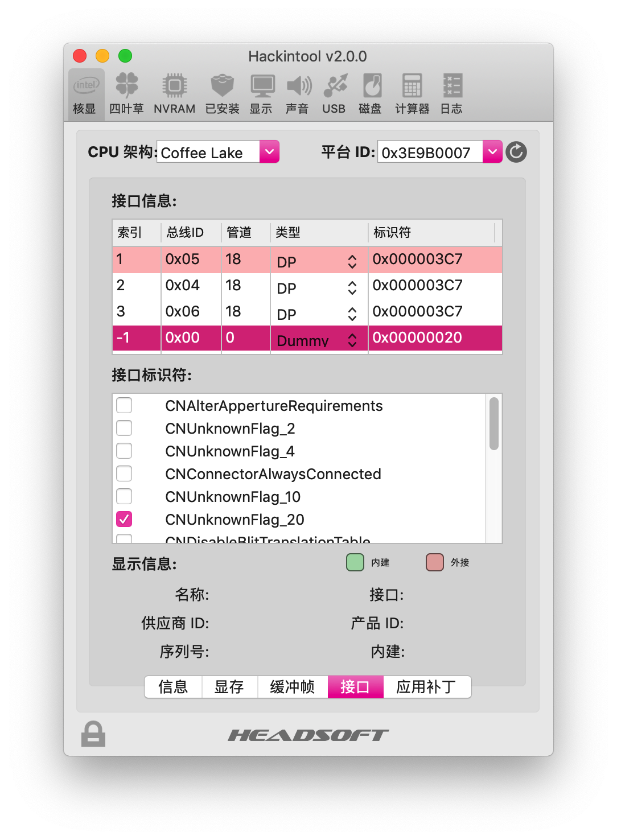
Task: Open the 日志 log section
Action: (x=452, y=94)
